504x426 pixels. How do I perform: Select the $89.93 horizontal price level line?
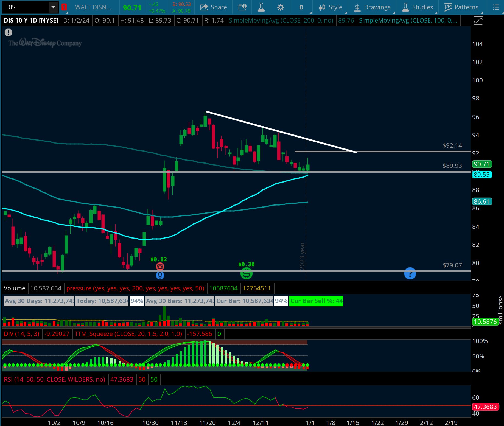(236, 172)
